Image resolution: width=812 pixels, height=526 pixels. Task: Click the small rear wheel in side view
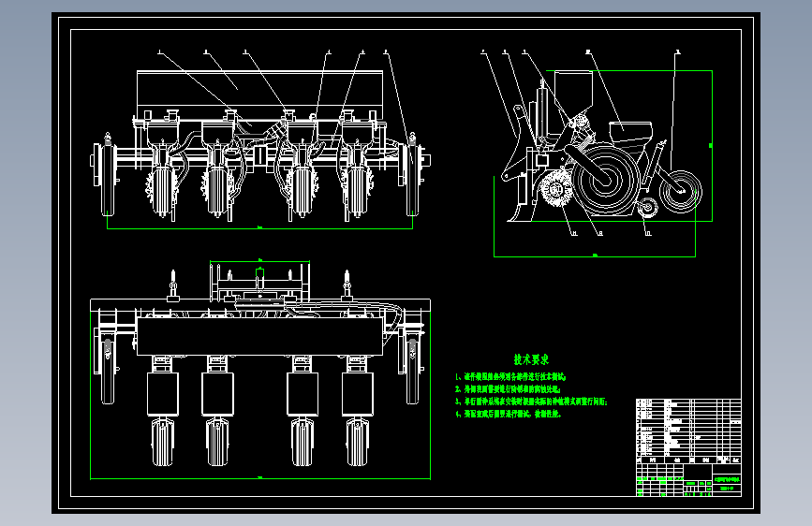pyautogui.click(x=681, y=191)
